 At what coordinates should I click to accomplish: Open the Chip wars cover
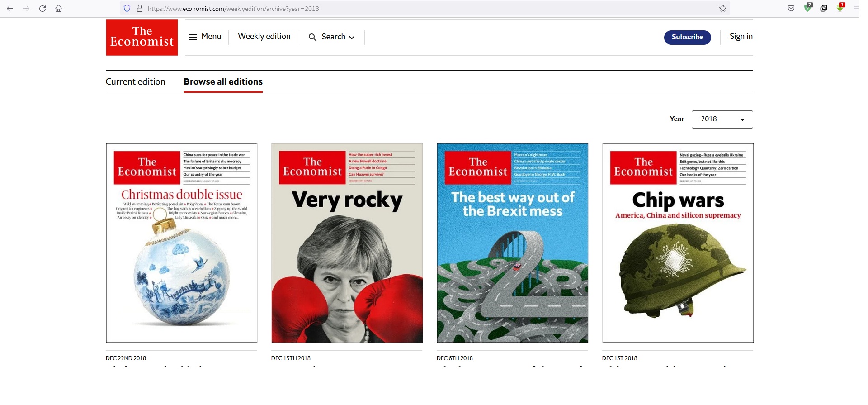point(678,243)
